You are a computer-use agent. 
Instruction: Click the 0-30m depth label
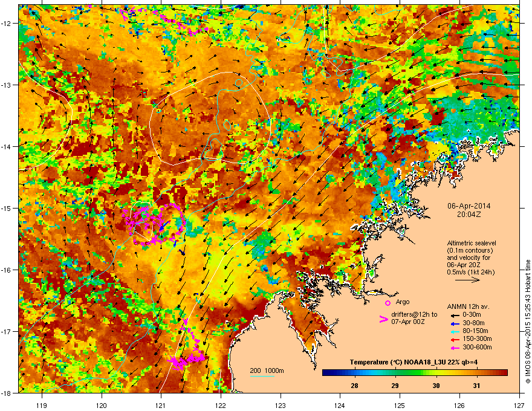pos(472,315)
